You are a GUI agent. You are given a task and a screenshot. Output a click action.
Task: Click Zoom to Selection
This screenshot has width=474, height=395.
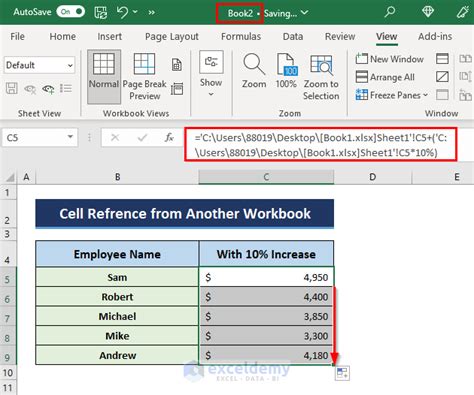pos(321,77)
